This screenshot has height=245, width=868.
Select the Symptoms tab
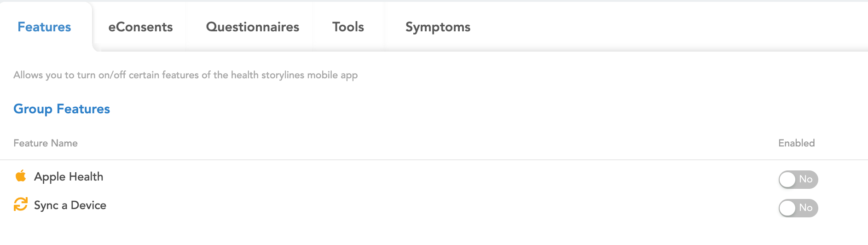click(x=438, y=27)
